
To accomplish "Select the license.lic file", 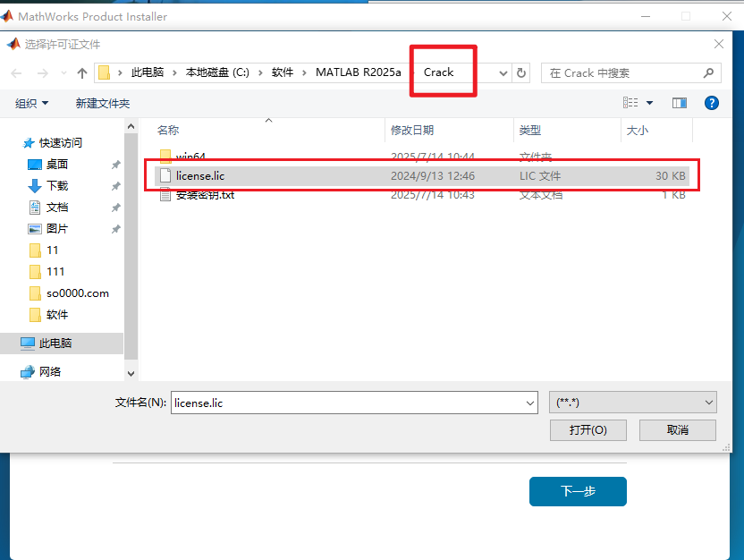I will coord(421,176).
